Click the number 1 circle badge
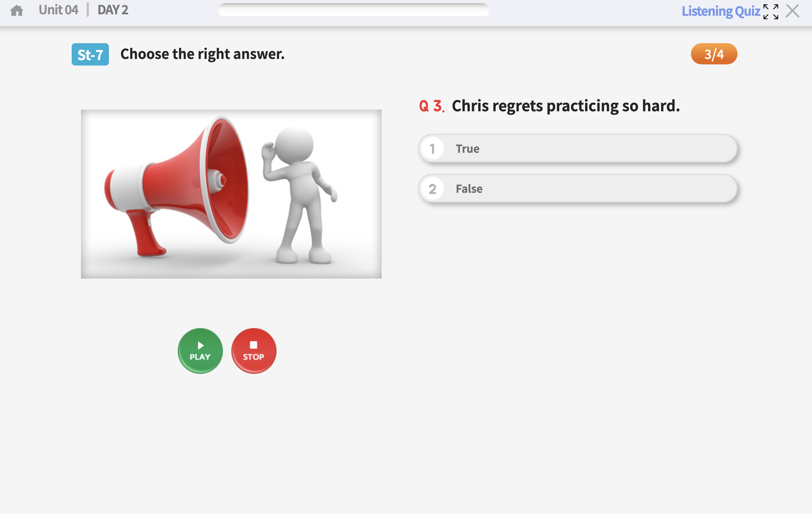The image size is (812, 514). point(432,149)
